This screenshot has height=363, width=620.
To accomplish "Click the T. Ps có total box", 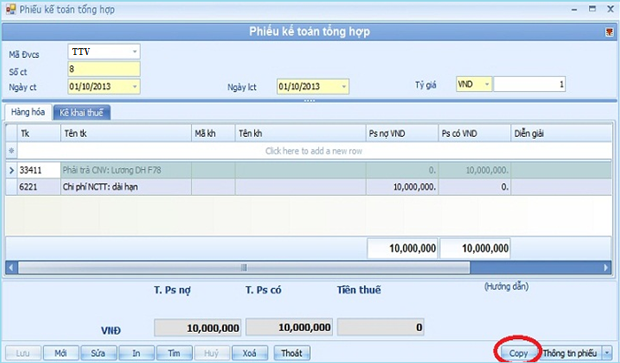I will click(289, 327).
